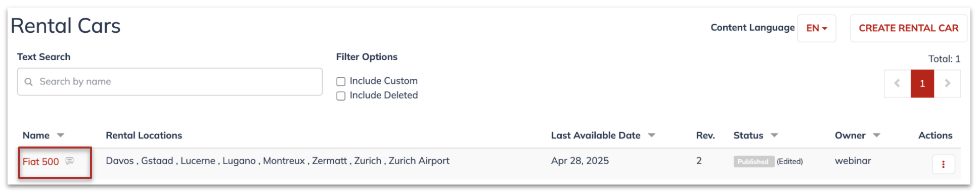Enable the Include Deleted checkbox
980x194 pixels.
(x=341, y=96)
